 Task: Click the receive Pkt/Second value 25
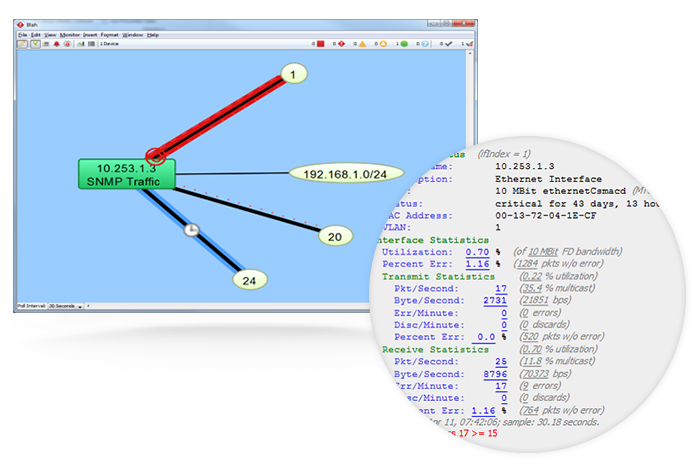(x=501, y=362)
